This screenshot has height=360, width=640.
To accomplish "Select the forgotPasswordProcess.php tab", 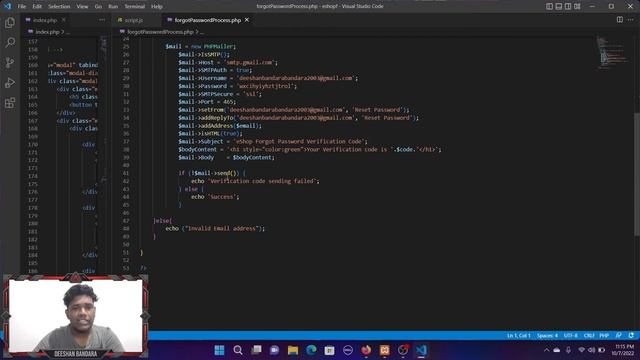I will [x=207, y=20].
